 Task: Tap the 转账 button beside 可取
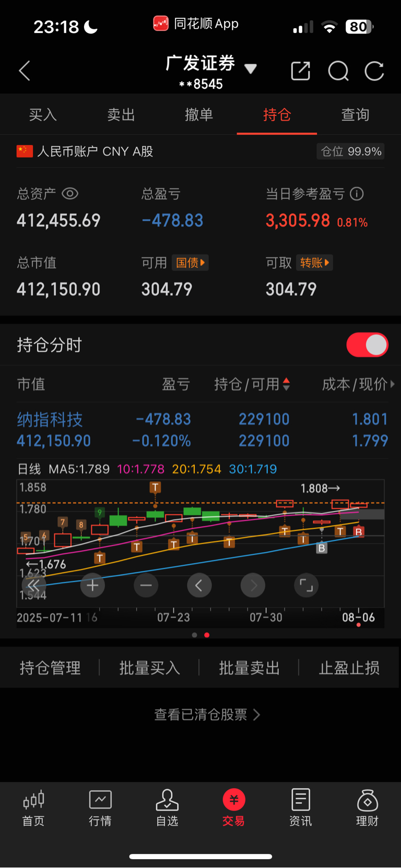[314, 263]
